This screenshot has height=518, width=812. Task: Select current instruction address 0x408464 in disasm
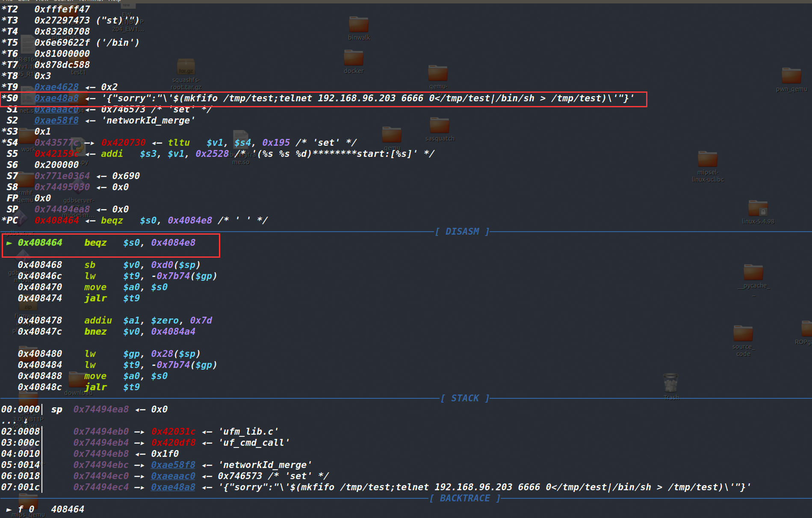click(40, 243)
